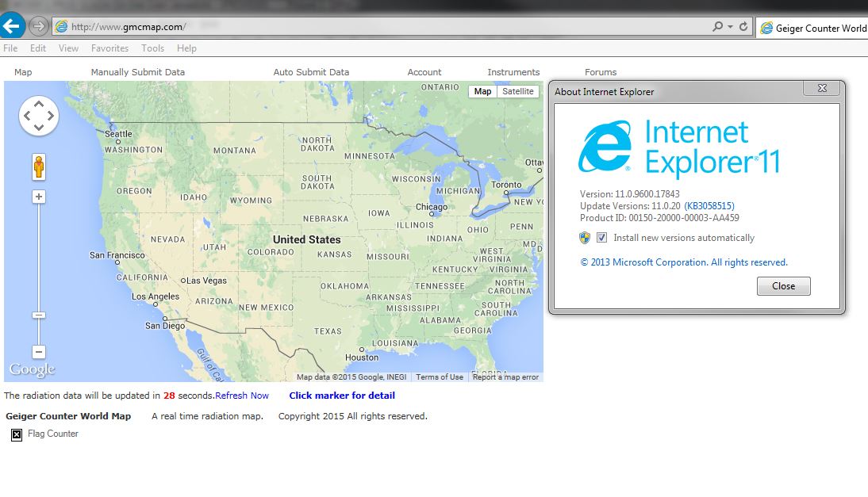The image size is (868, 497).
Task: Click the Refresh Now link
Action: pos(242,396)
